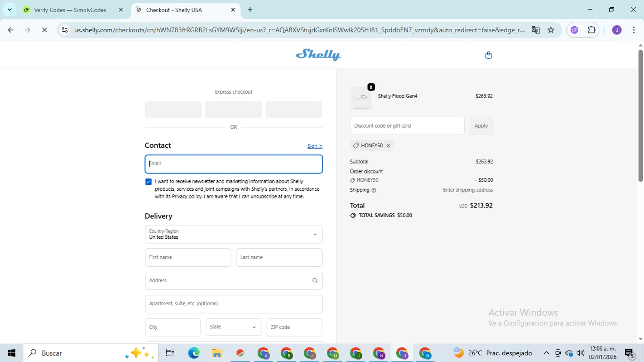
Task: Close the Checkout Shelly USA tab
Action: (233, 10)
